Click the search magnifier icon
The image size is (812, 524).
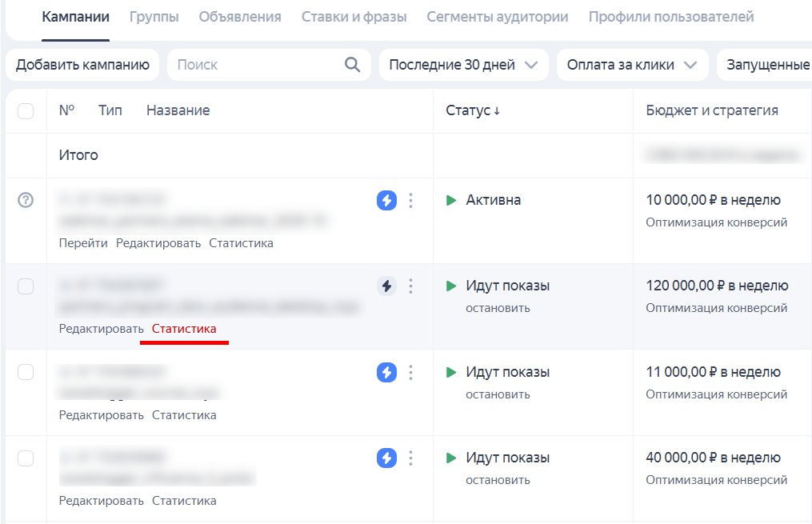coord(352,65)
